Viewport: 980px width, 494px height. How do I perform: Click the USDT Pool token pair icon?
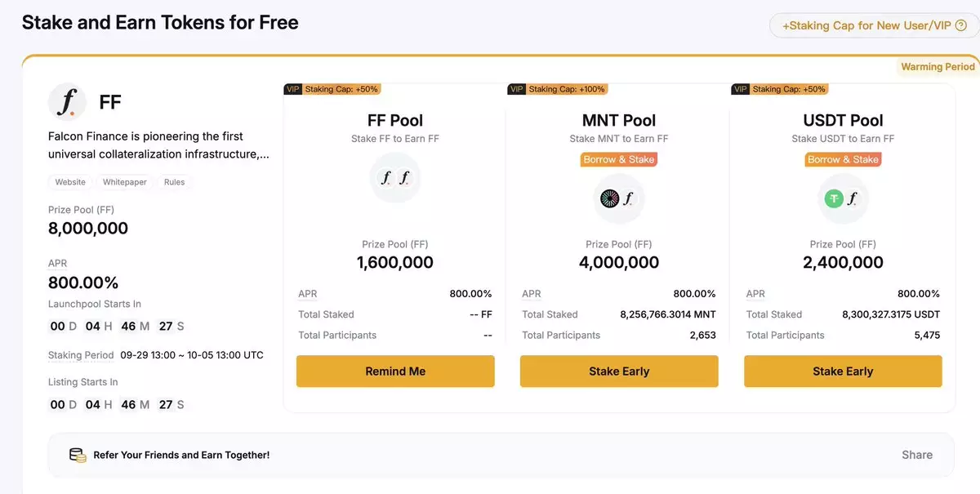[x=843, y=198]
